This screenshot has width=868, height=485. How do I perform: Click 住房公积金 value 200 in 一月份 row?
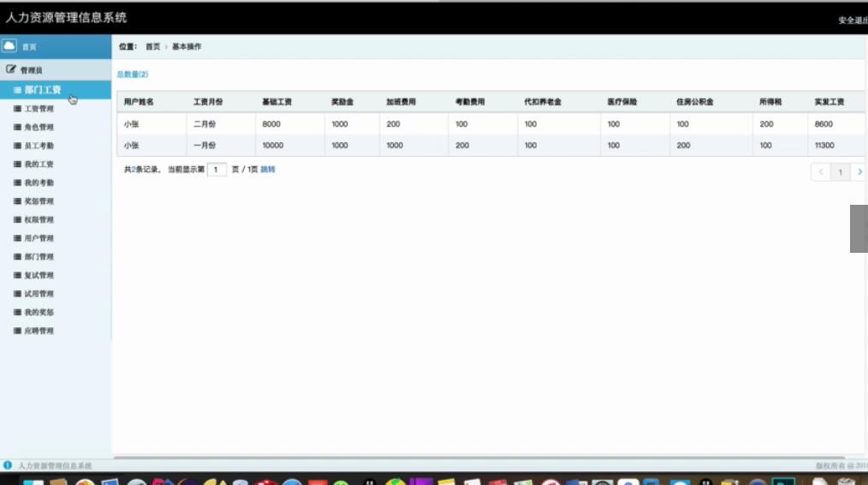684,145
